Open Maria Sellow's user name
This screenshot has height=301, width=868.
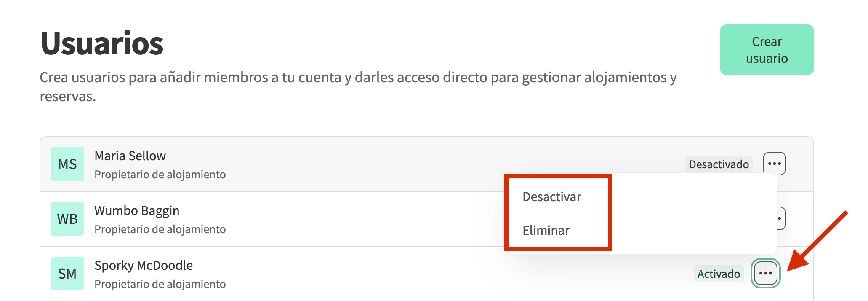tap(130, 156)
